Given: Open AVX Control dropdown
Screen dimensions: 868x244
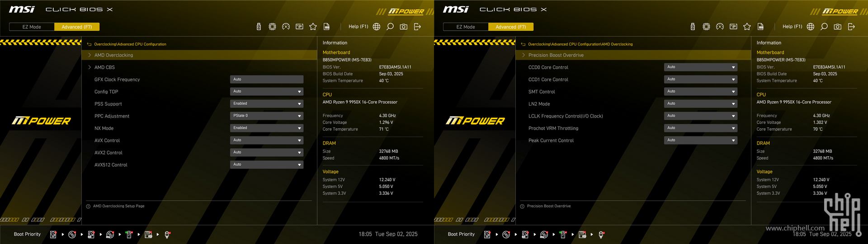Looking at the screenshot, I should (267, 140).
